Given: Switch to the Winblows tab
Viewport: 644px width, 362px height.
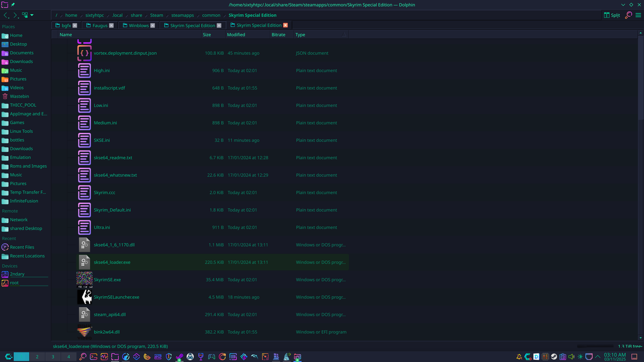Looking at the screenshot, I should pyautogui.click(x=138, y=25).
